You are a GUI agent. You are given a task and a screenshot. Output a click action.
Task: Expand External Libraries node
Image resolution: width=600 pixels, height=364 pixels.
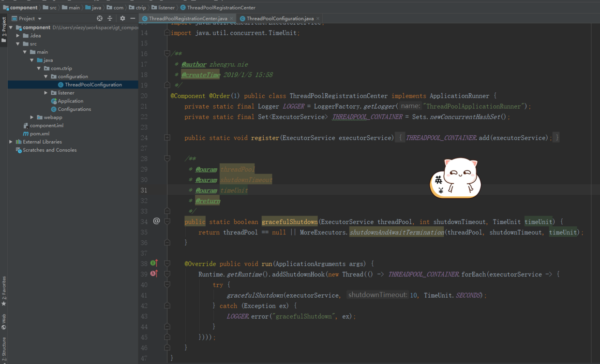(x=11, y=142)
